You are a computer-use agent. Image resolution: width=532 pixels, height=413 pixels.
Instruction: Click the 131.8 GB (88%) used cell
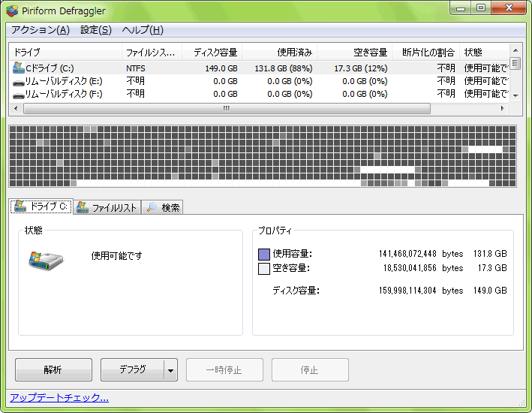[284, 68]
